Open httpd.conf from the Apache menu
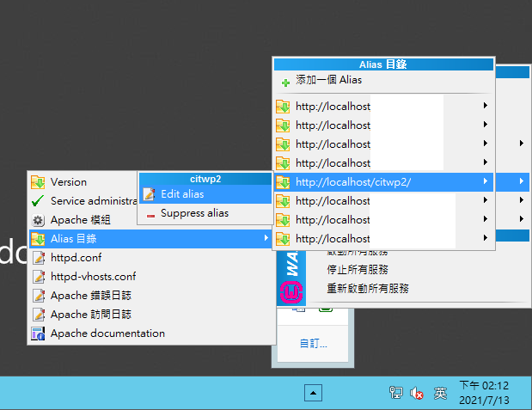Screen dimensions: 532x410 [x=76, y=258]
